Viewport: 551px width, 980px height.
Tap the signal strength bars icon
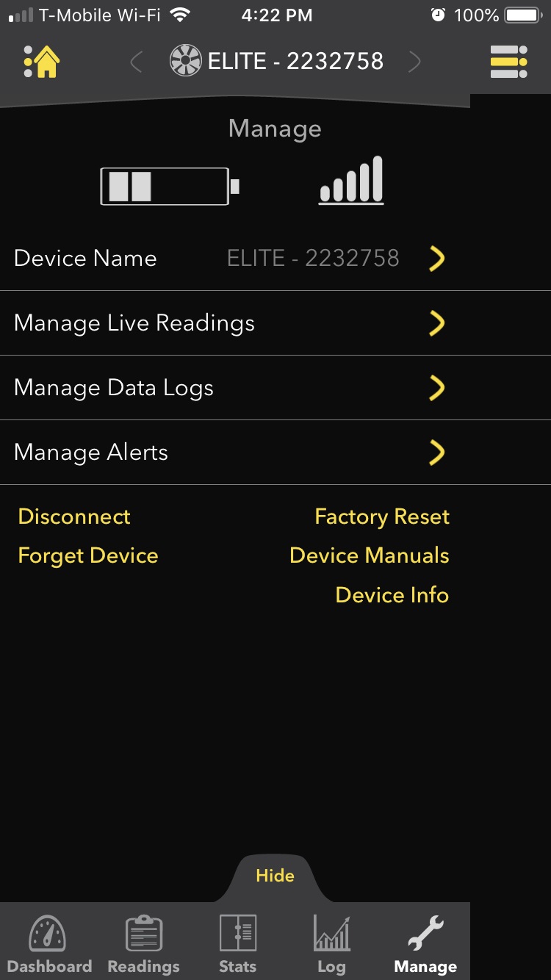(x=351, y=180)
